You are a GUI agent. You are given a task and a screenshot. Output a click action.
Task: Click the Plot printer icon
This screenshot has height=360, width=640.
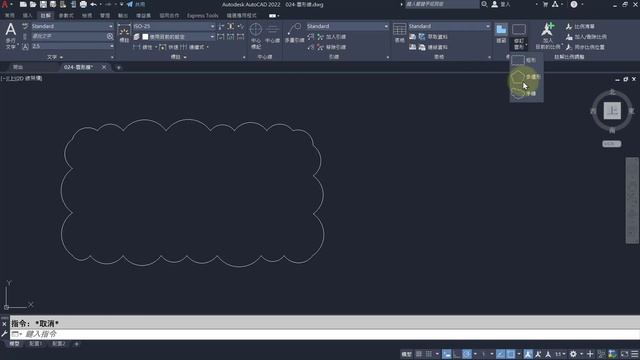pyautogui.click(x=83, y=4)
